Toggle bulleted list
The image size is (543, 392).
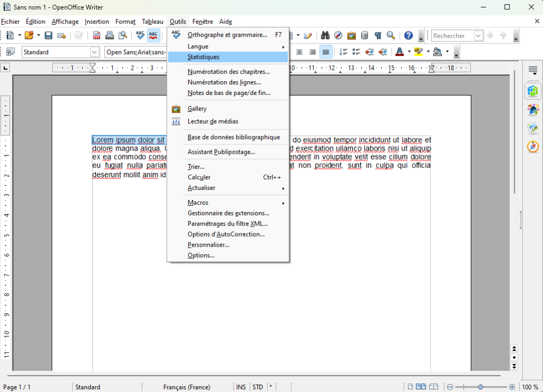click(356, 52)
